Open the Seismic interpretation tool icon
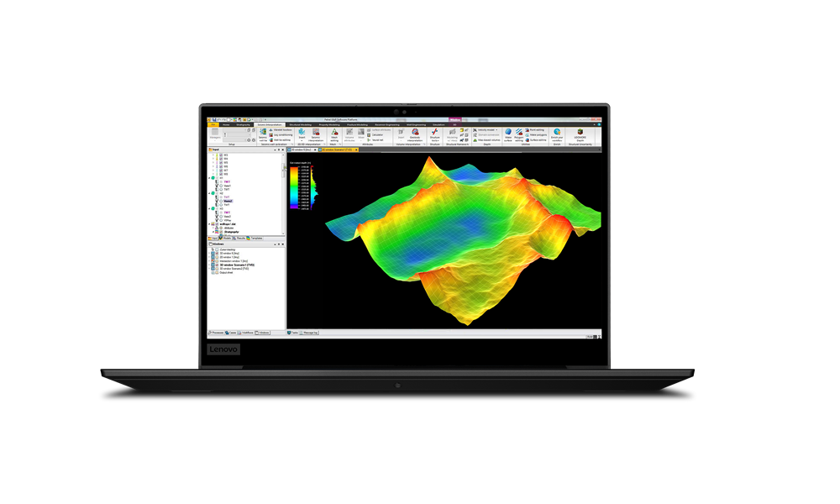Viewport: 840px width, 504px height. (x=316, y=134)
